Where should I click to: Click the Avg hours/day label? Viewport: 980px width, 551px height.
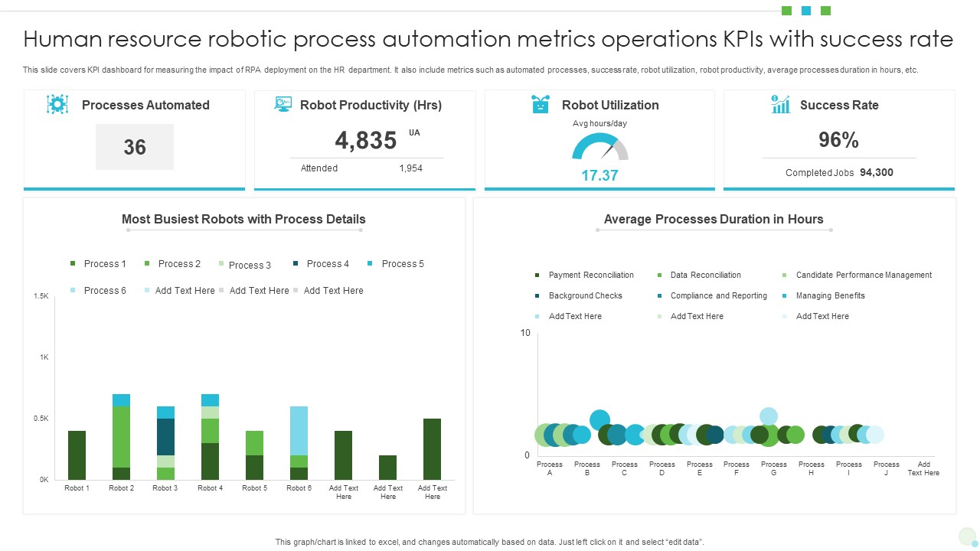(599, 123)
